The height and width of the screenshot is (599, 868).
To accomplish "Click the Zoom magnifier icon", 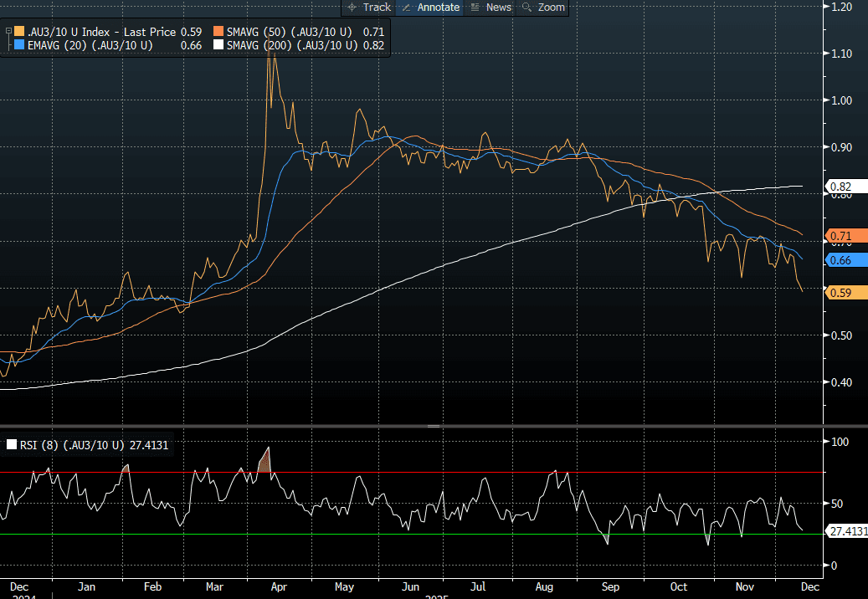I will coord(527,8).
